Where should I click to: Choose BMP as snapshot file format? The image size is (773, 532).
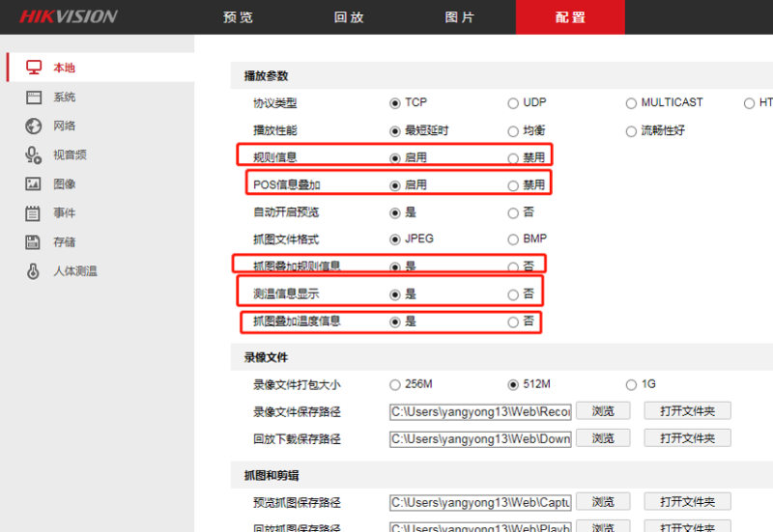click(513, 239)
